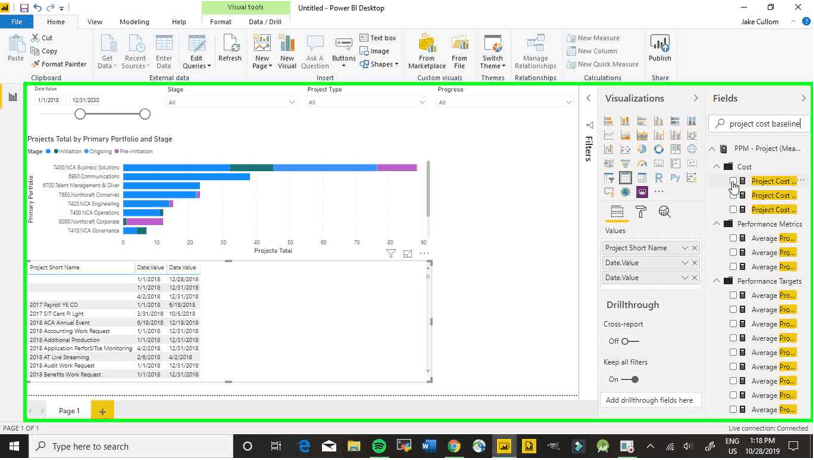Screen dimensions: 814x460
Task: Click the table visual's filter funnel icon
Action: (x=390, y=253)
